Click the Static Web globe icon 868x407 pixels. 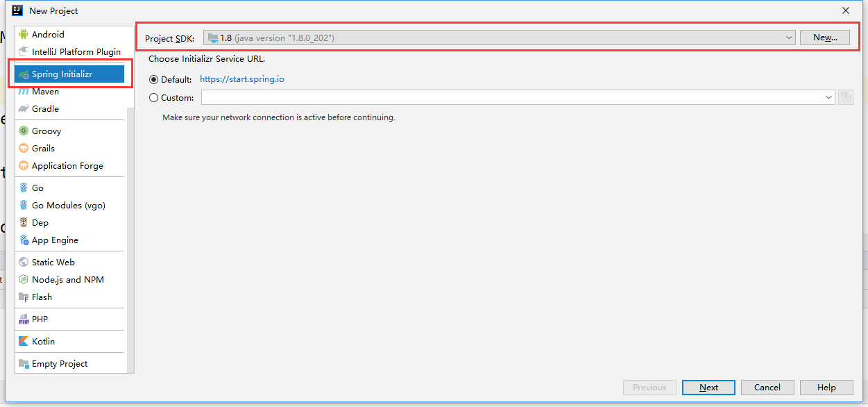click(x=24, y=262)
